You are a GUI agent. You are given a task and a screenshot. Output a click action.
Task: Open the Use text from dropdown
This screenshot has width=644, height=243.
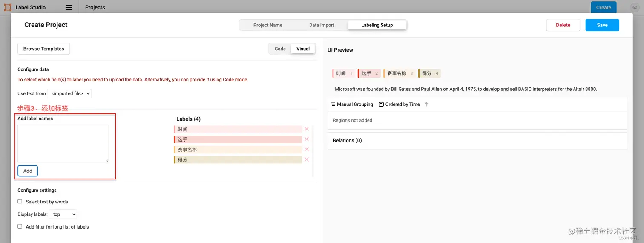[69, 93]
